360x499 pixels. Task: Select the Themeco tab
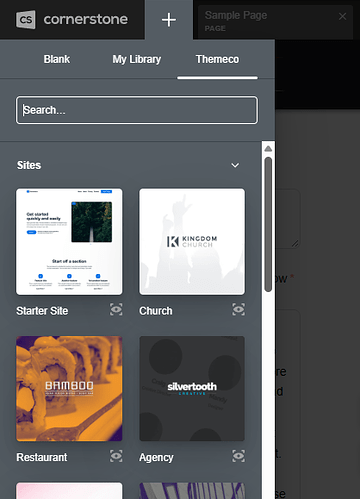tap(217, 59)
